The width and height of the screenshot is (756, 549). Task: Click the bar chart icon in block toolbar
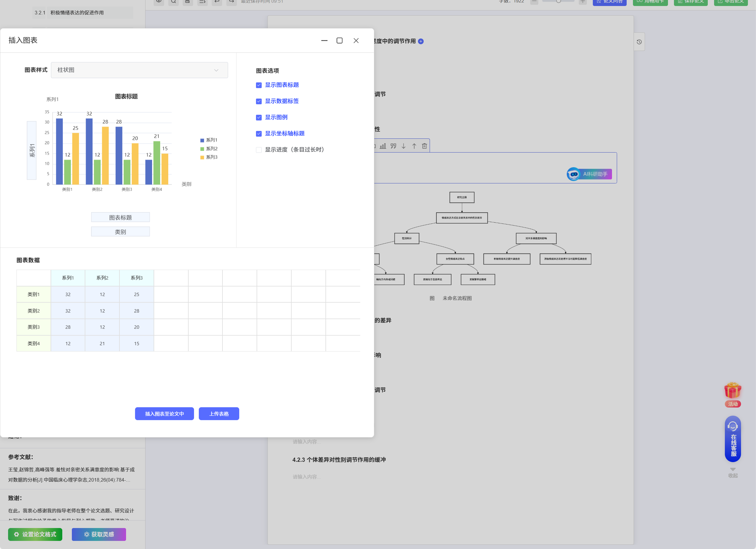pos(383,146)
